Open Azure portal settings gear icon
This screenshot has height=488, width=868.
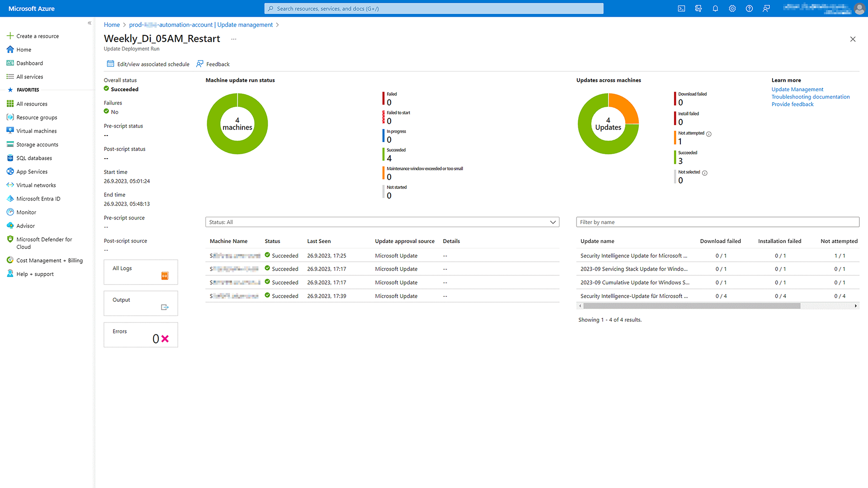click(x=732, y=8)
